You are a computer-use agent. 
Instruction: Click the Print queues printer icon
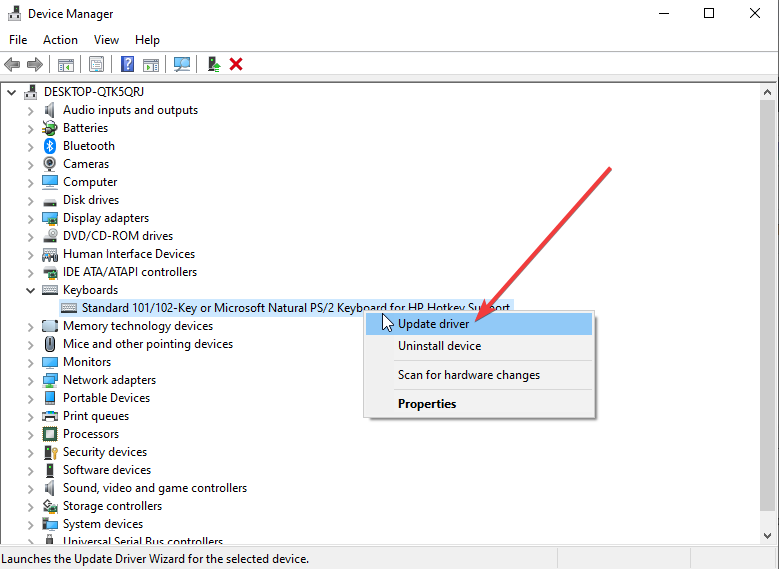pyautogui.click(x=50, y=416)
